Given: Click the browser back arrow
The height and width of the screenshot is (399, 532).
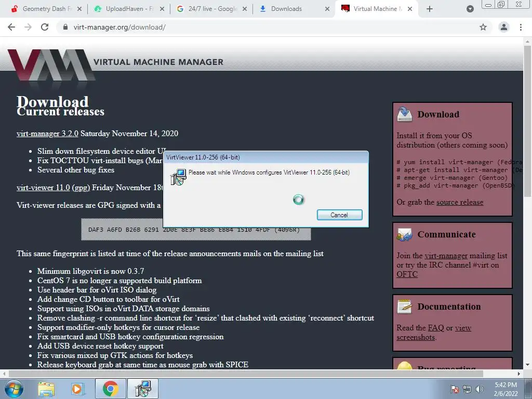Looking at the screenshot, I should (11, 27).
